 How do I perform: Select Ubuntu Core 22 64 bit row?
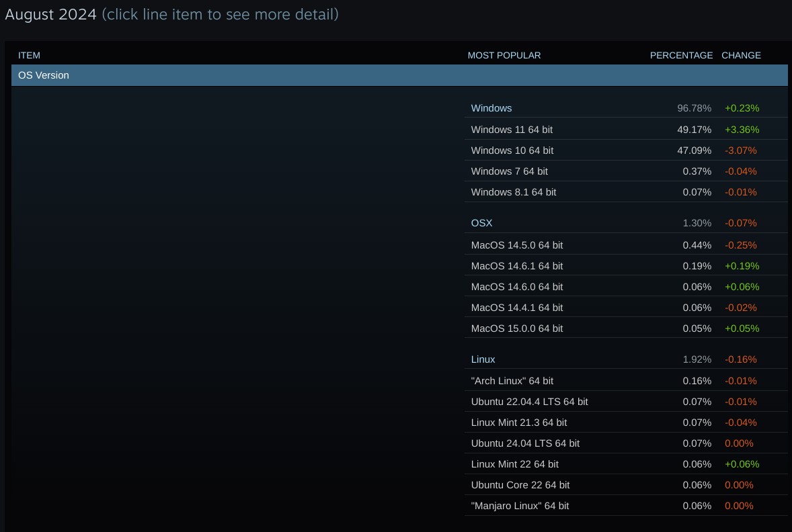(x=626, y=484)
